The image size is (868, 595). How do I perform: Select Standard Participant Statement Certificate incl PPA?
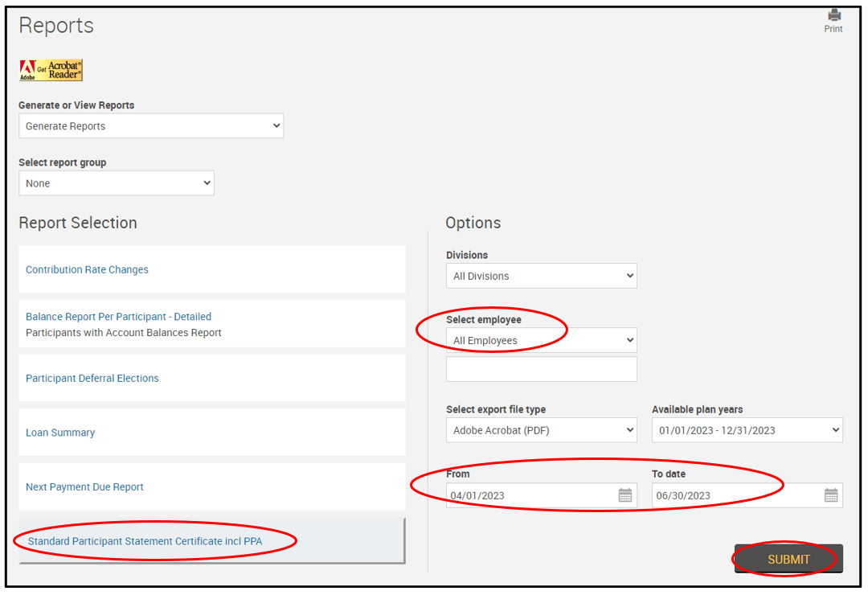point(145,541)
